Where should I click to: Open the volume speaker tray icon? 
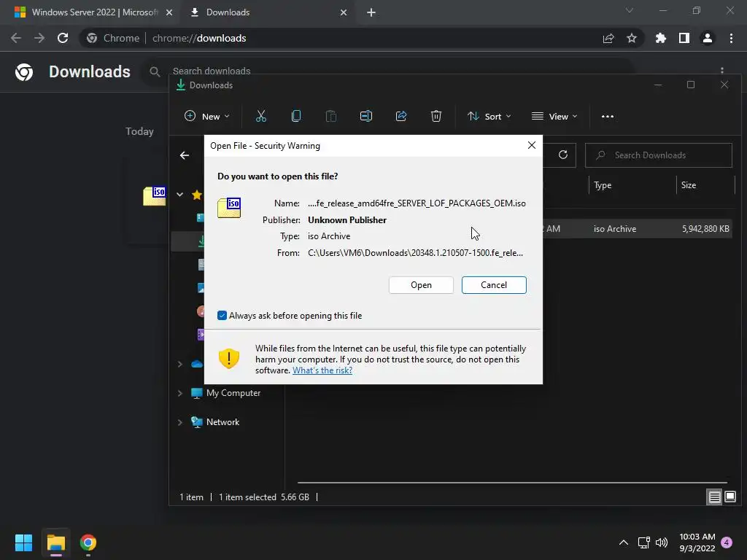click(661, 542)
